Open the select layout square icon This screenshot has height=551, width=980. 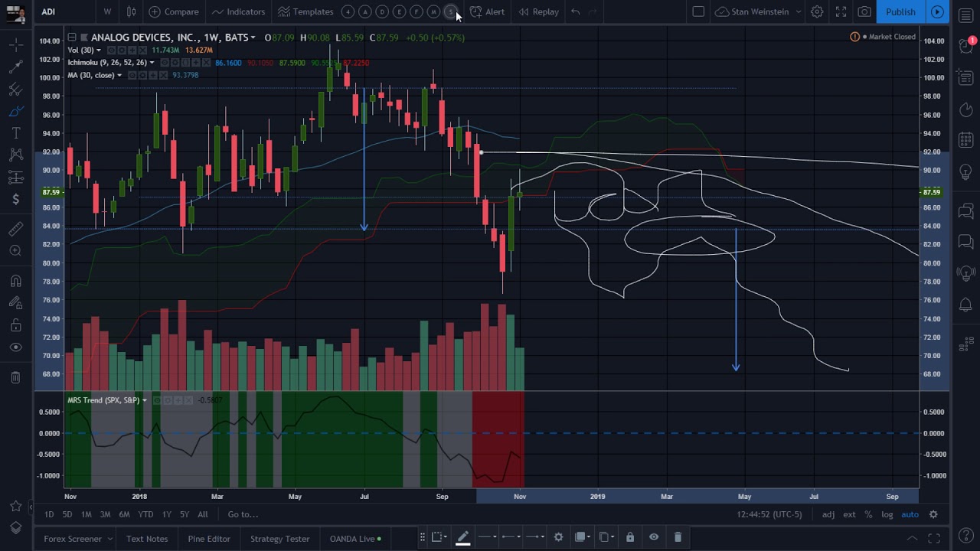coord(698,11)
